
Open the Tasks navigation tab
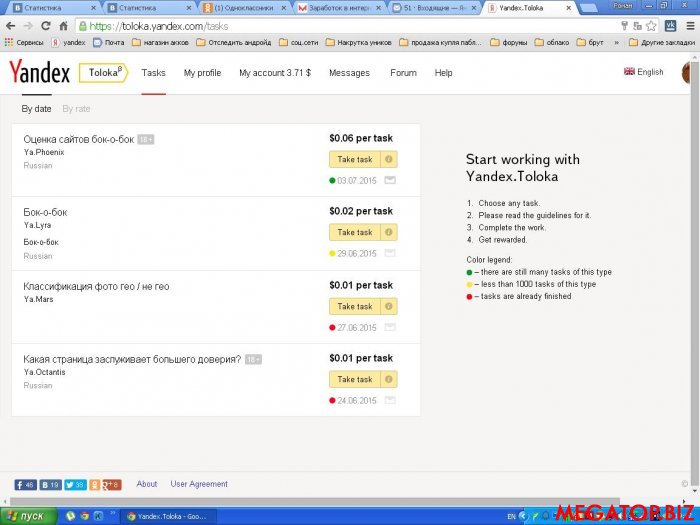coord(153,73)
